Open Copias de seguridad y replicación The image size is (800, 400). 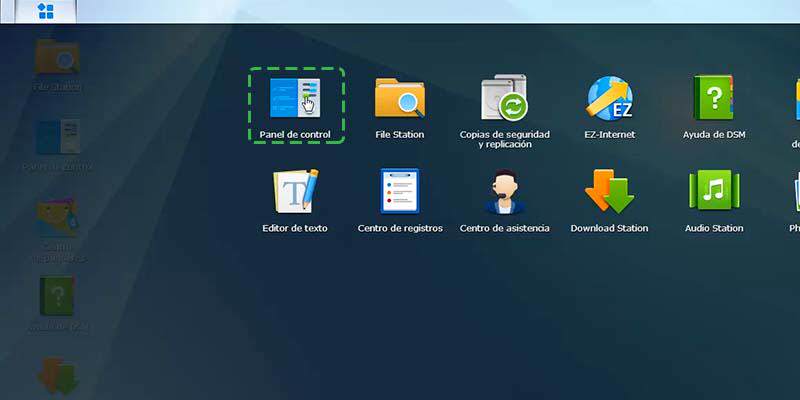point(505,110)
